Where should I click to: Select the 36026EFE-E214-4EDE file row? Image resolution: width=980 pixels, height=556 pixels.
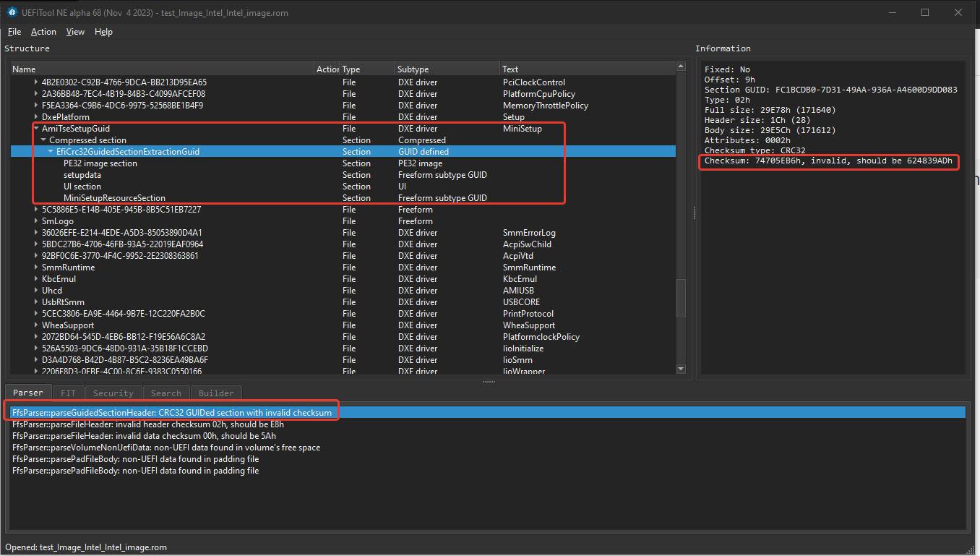[343, 233]
